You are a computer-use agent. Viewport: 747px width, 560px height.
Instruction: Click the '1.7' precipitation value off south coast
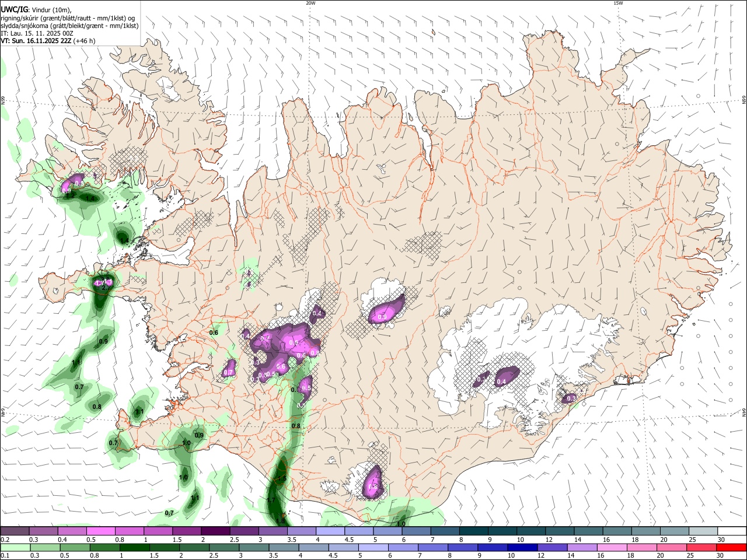[271, 500]
